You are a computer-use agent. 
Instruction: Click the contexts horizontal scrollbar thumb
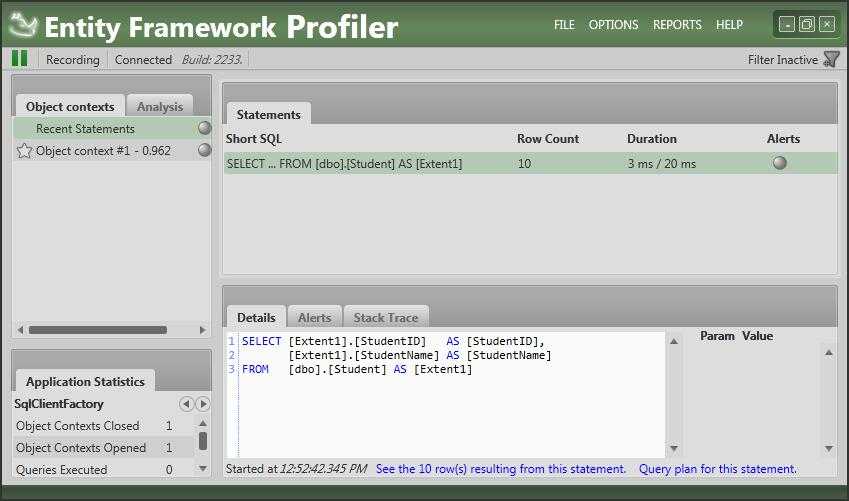[x=97, y=330]
